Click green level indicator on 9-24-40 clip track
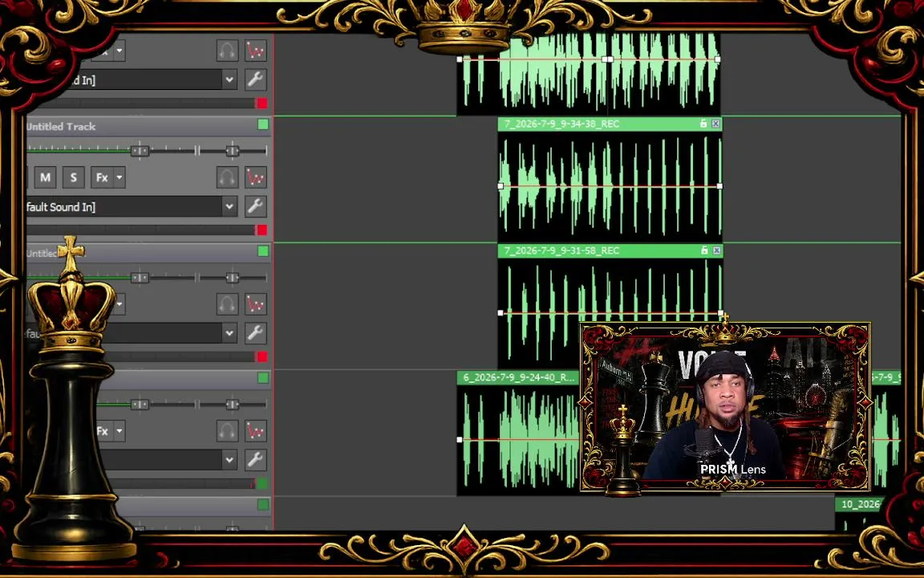The image size is (924, 578). (261, 483)
